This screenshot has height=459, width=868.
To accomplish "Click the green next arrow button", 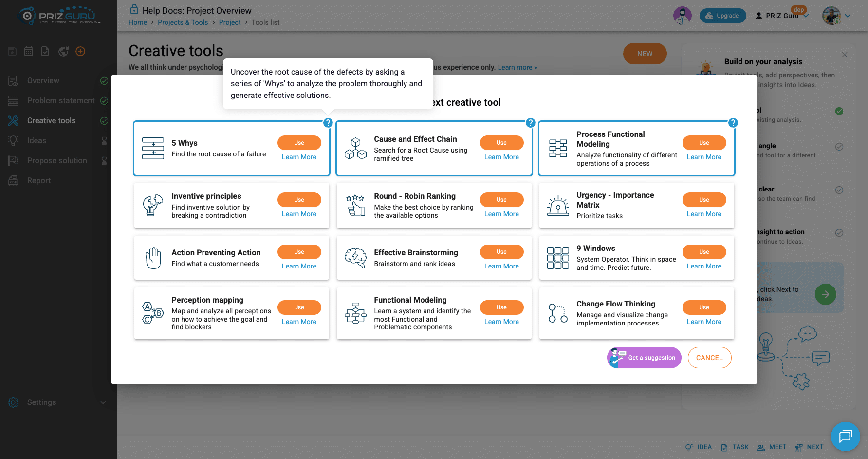I will (826, 294).
